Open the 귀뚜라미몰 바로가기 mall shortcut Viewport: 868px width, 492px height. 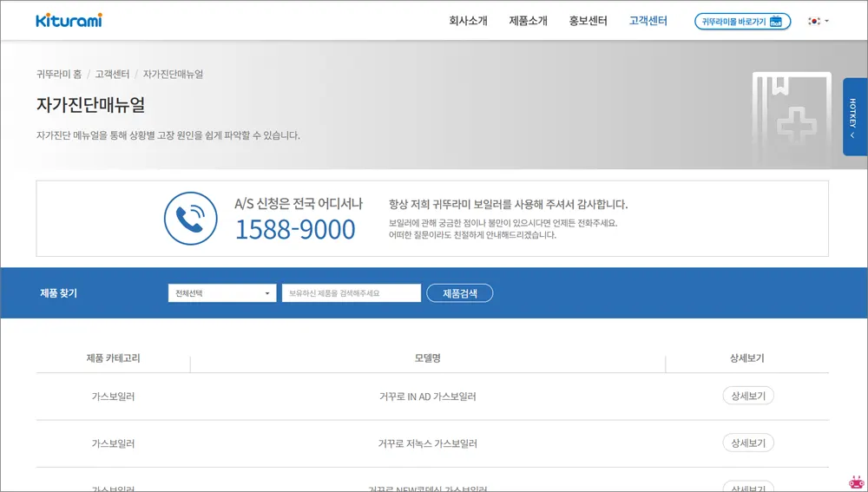(x=742, y=21)
